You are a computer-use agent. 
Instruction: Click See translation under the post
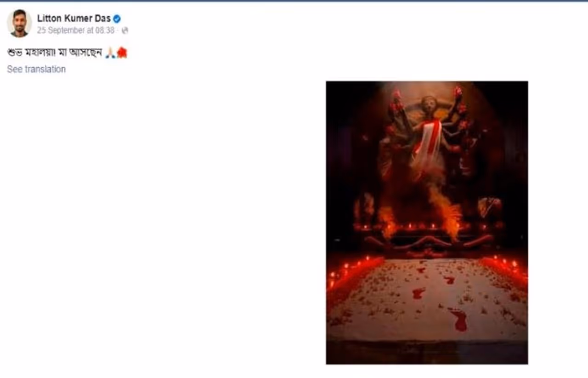(x=36, y=69)
